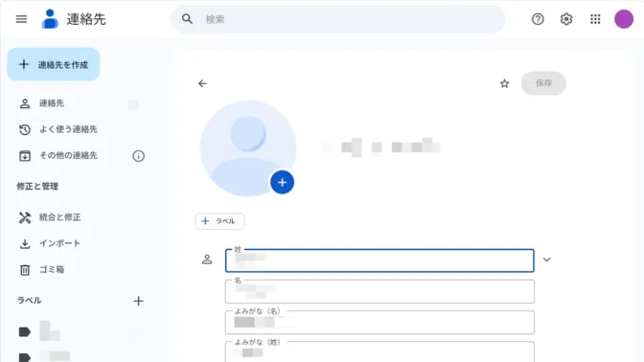This screenshot has height=362, width=644.
Task: Click the Contacts app logo
Action: (50, 19)
